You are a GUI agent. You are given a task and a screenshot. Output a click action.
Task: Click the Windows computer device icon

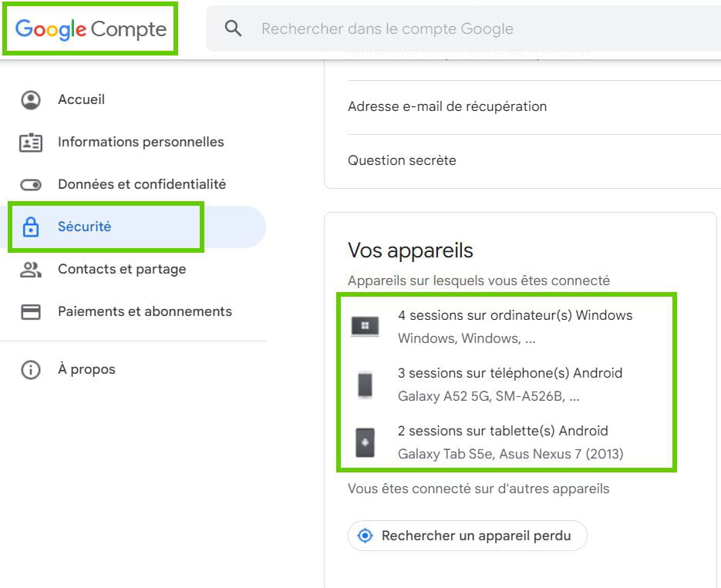(365, 327)
